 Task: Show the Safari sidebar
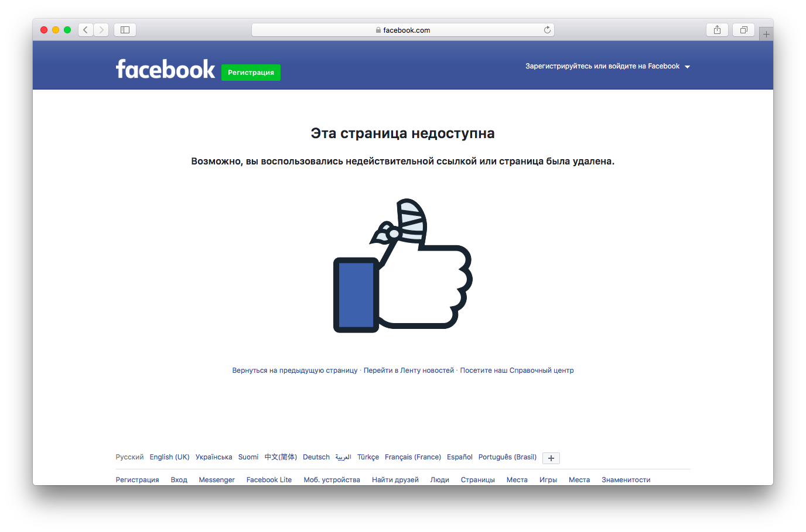coord(125,30)
